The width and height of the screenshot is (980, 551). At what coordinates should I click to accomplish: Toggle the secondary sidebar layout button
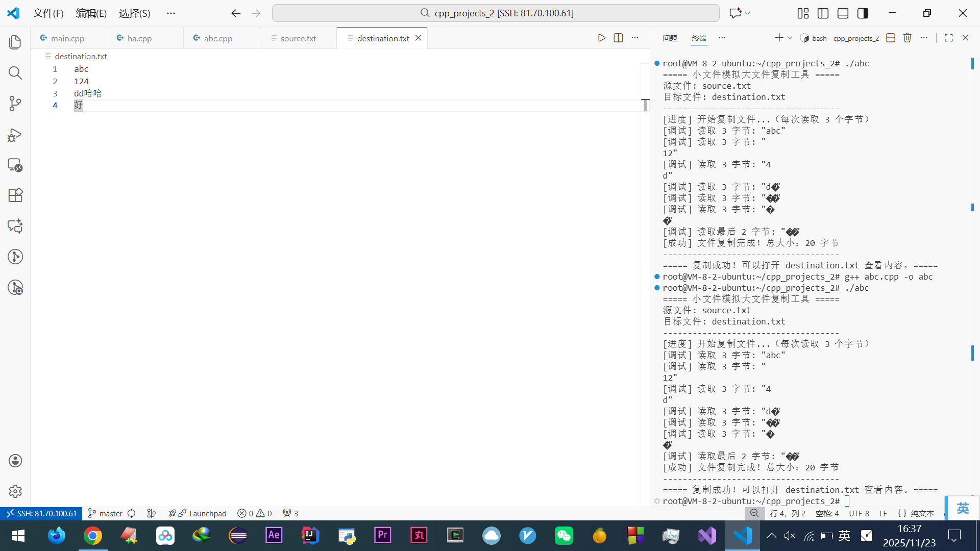863,13
